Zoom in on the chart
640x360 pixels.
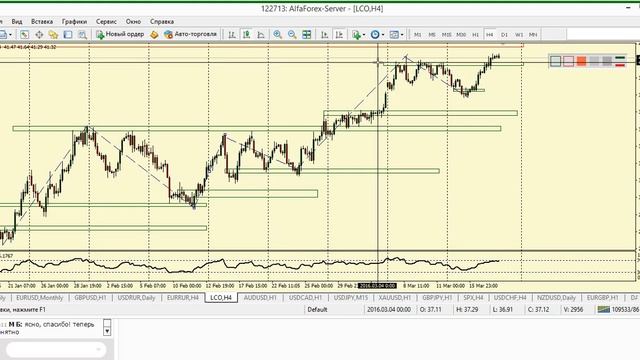278,35
